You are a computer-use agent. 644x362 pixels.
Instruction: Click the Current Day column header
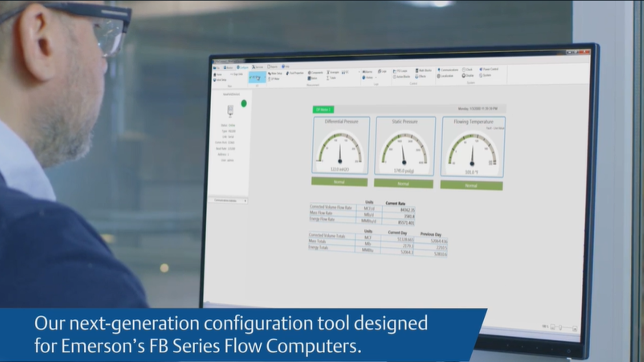[397, 232]
